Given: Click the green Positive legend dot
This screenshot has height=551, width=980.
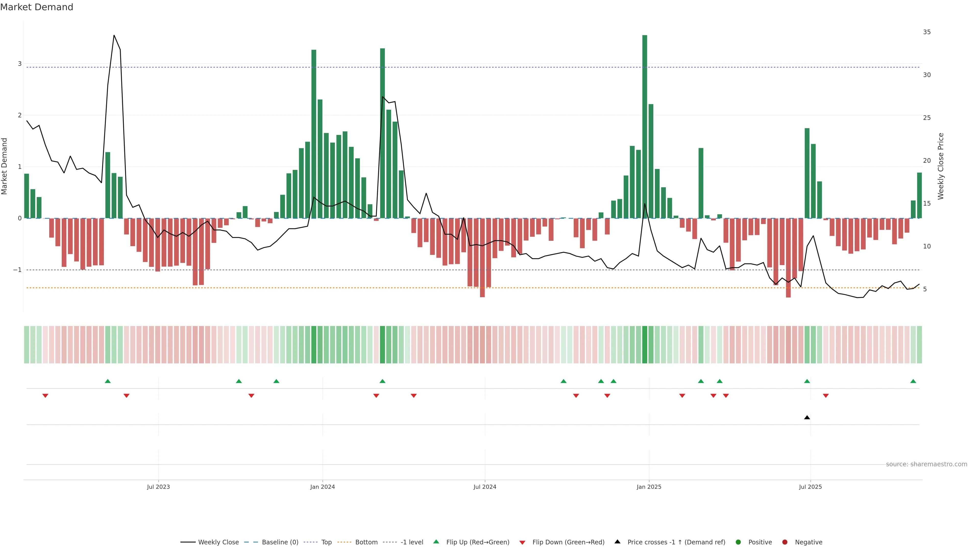Looking at the screenshot, I should [738, 542].
